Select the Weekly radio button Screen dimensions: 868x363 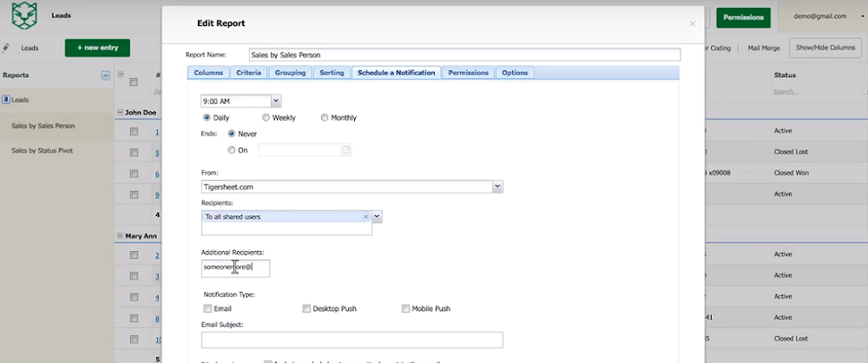click(266, 117)
